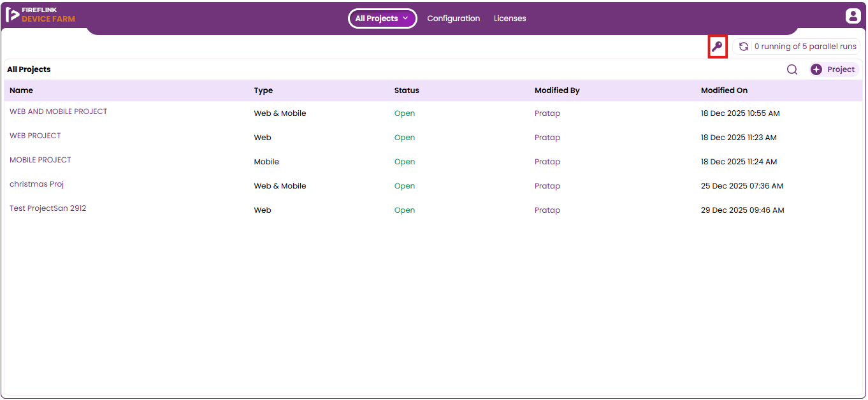
Task: Click the Mobile type cell of MOBILE PROJECT
Action: click(x=266, y=162)
